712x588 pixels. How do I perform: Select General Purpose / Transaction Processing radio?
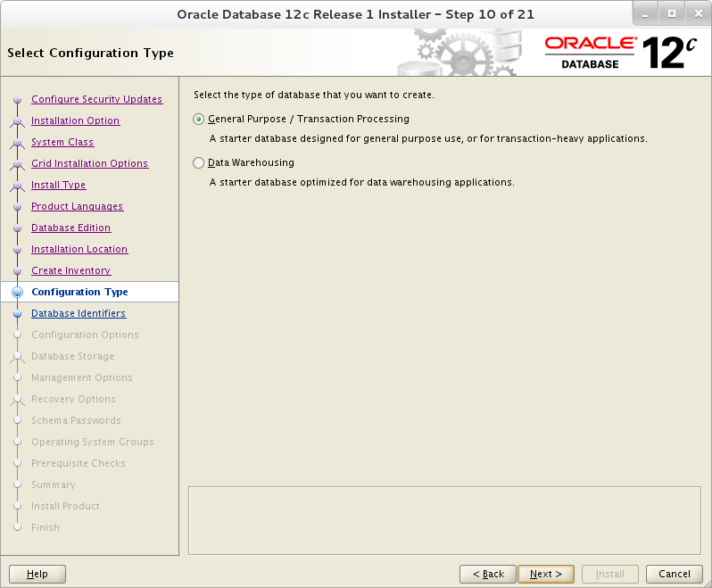[198, 120]
